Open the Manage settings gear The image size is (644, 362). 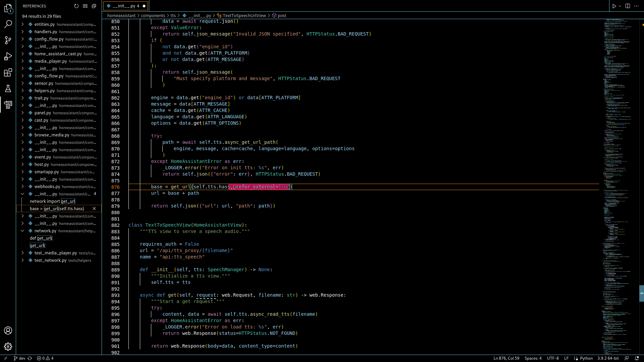[8, 347]
